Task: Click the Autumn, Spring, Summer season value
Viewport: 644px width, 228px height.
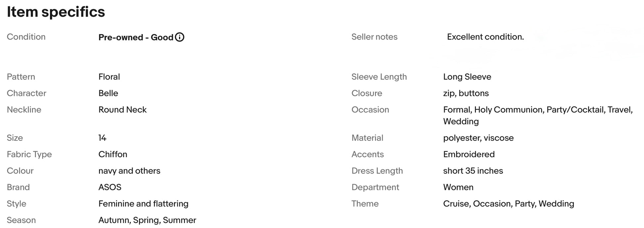Action: coord(147,220)
